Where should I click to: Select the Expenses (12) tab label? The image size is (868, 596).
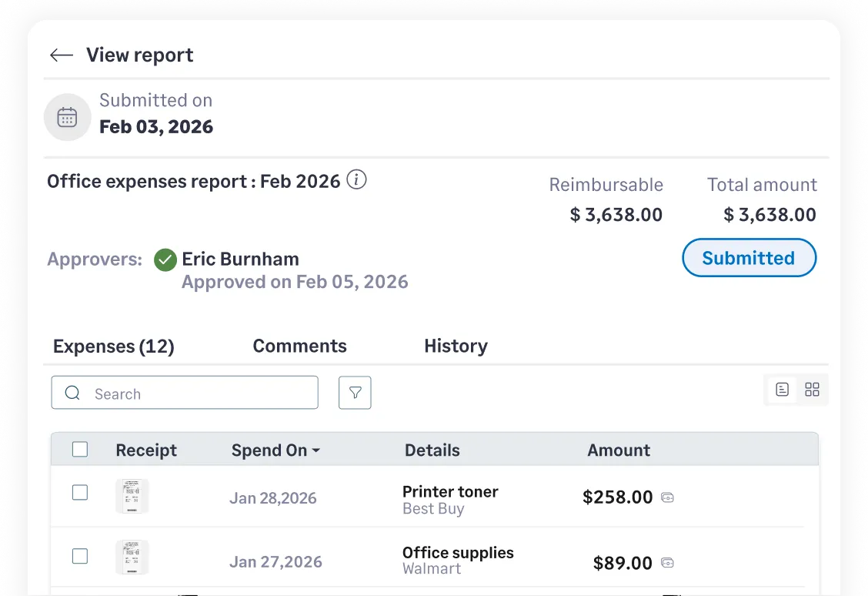[112, 346]
